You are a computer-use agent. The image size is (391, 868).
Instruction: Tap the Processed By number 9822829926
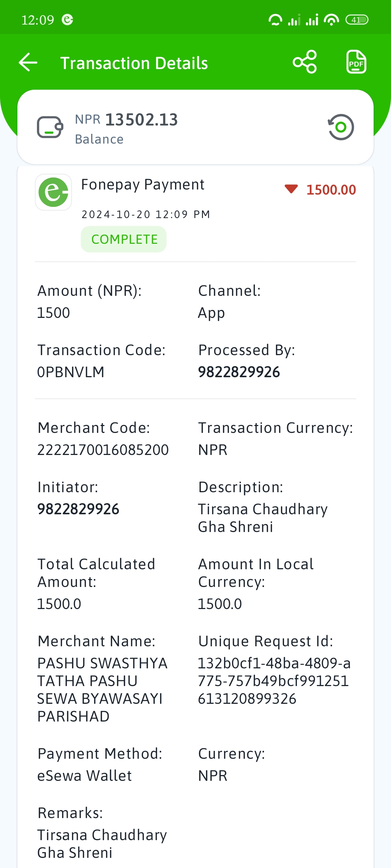click(239, 372)
